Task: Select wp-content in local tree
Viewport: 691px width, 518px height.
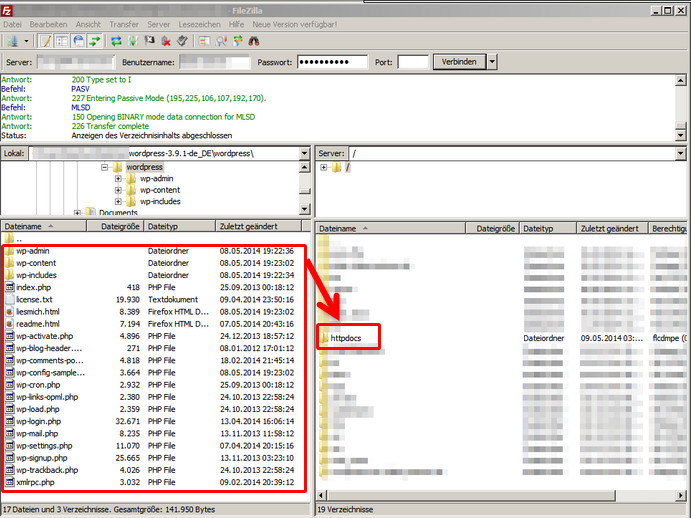Action: [x=160, y=190]
